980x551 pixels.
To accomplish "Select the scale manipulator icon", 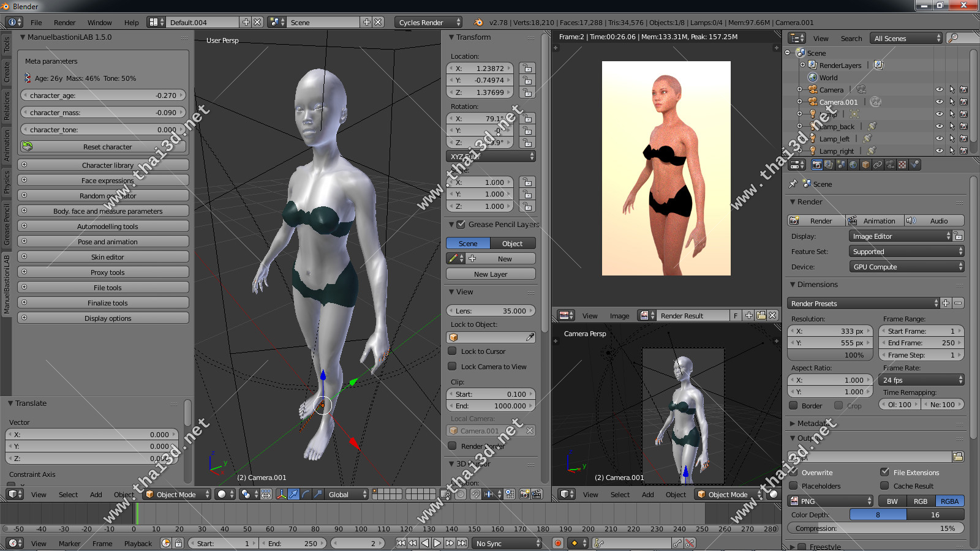I will pyautogui.click(x=318, y=494).
